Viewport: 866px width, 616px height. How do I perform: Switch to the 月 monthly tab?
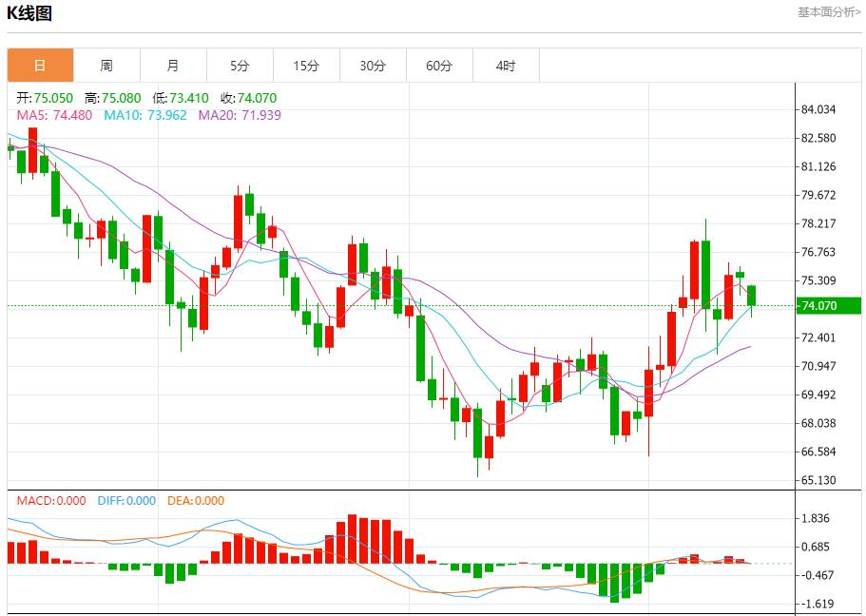pyautogui.click(x=173, y=66)
